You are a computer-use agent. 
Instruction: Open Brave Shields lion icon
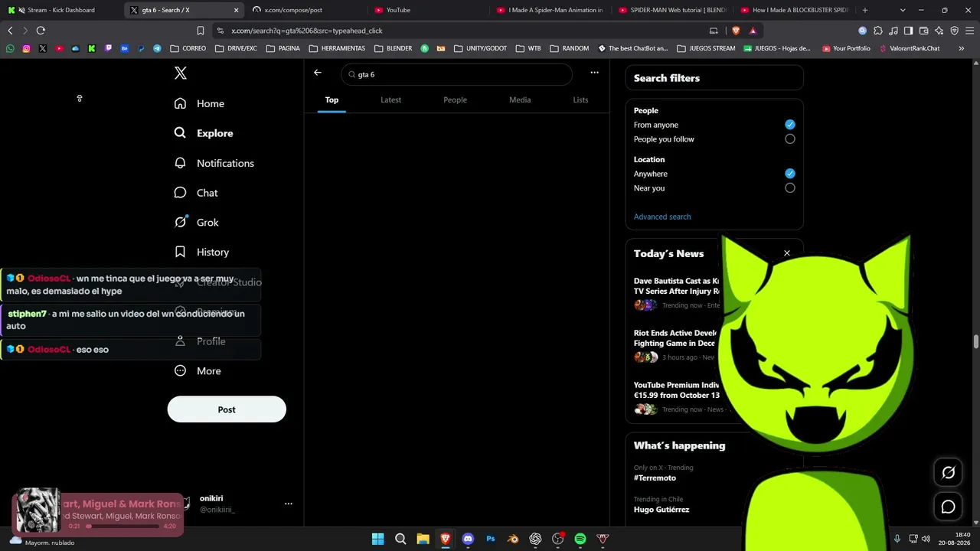pyautogui.click(x=736, y=31)
